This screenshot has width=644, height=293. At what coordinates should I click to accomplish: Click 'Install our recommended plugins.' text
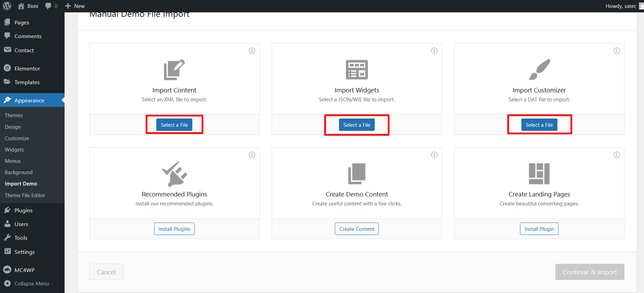click(174, 204)
